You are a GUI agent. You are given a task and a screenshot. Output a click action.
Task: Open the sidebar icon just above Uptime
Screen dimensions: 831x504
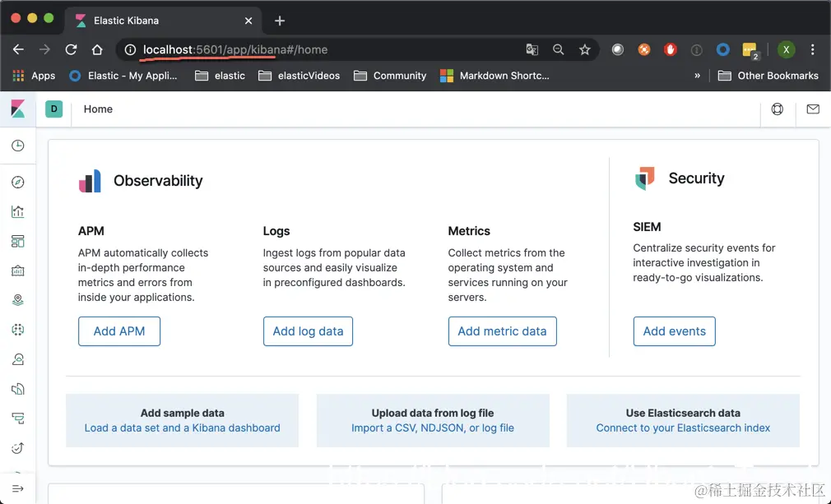(x=17, y=418)
